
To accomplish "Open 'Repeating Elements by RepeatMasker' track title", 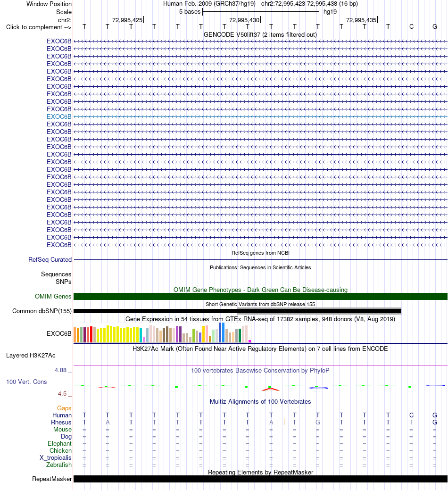I will coord(260,472).
